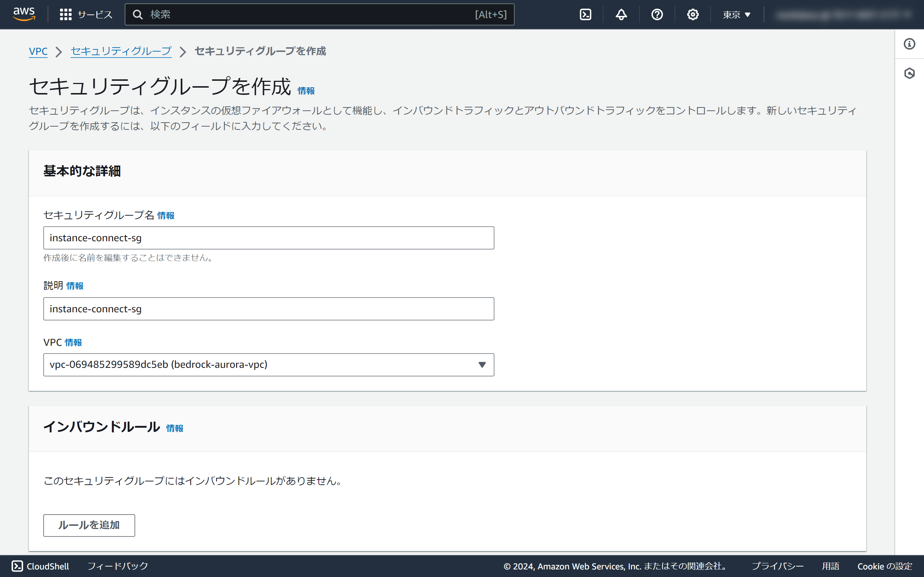
Task: Click フィードバック in the footer
Action: 118,566
